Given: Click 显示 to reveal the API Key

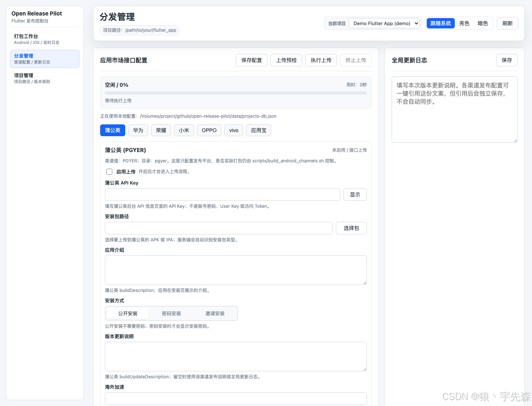Looking at the screenshot, I should 355,195.
